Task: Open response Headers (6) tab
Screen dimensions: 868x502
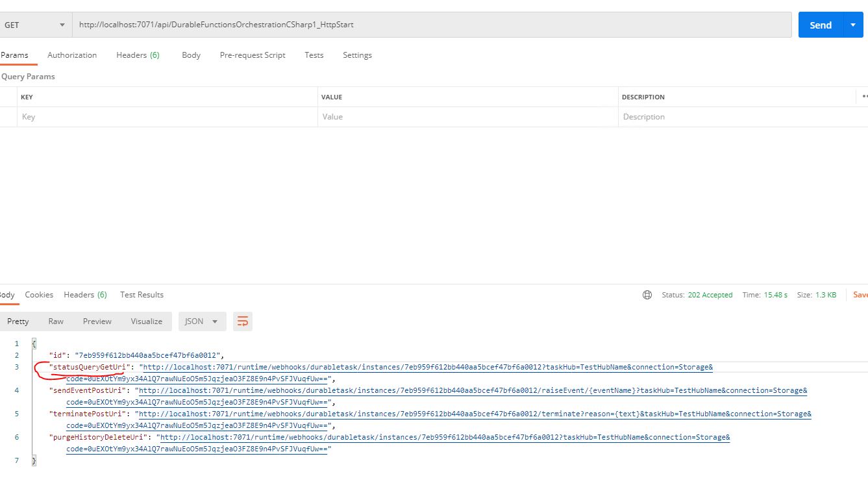Action: (x=85, y=295)
